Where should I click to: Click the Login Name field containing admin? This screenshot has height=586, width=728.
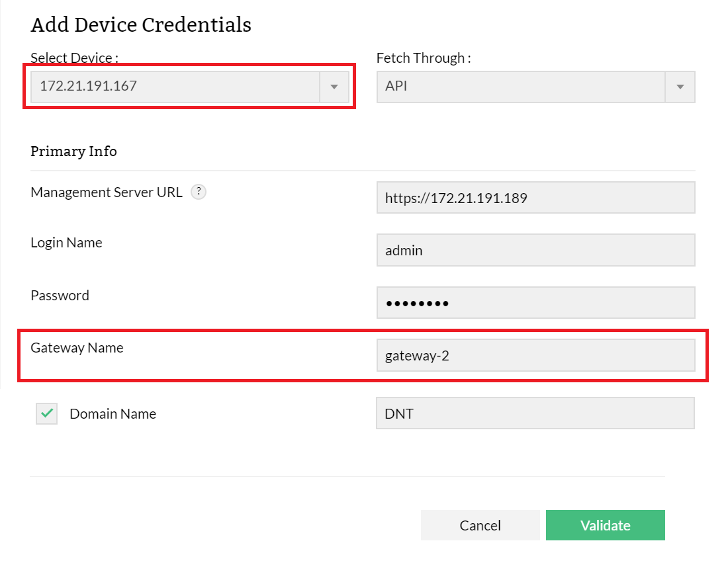(x=535, y=251)
